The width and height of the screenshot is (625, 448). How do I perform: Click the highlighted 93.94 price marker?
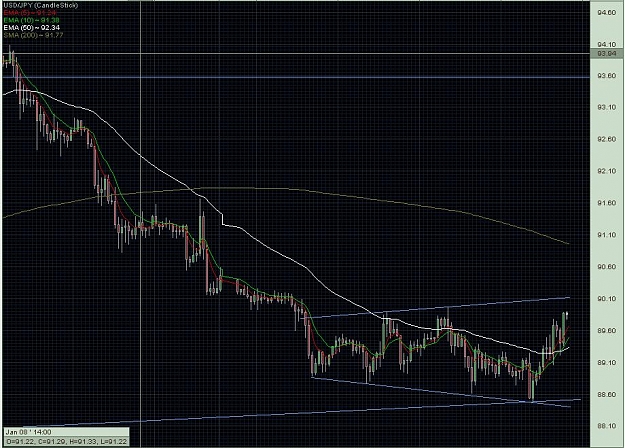coord(607,53)
